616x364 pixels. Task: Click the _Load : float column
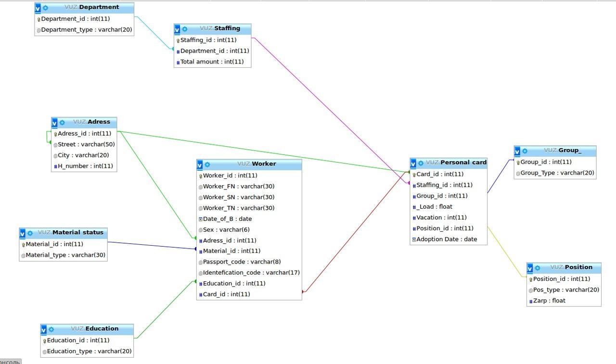[x=449, y=207]
